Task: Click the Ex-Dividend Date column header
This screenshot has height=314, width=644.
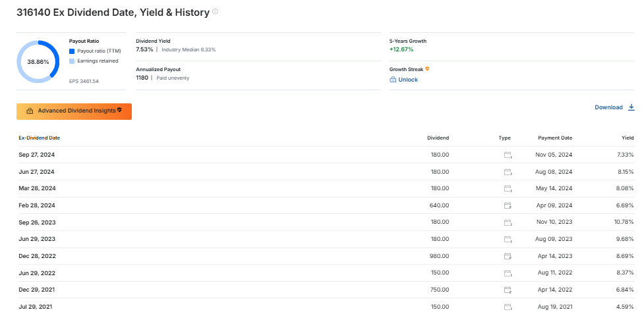Action: 40,138
